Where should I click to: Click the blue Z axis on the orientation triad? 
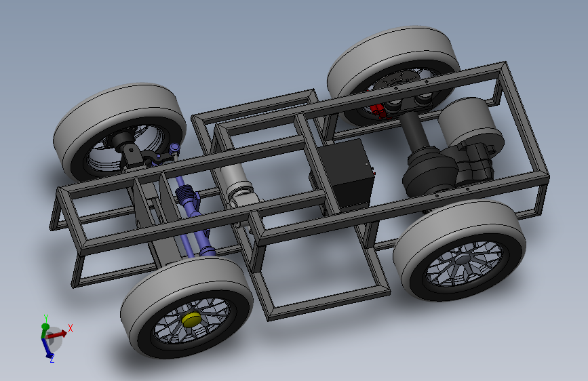tap(48, 350)
